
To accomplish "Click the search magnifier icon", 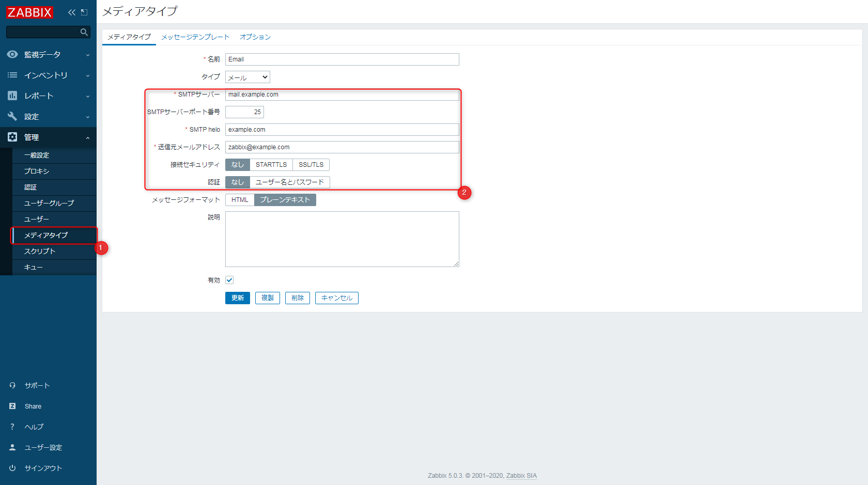I will (84, 32).
